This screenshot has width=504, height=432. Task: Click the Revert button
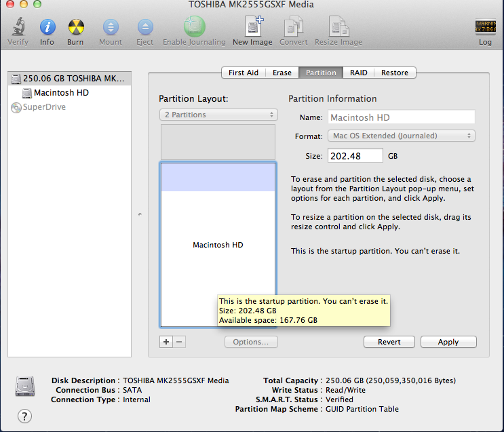(389, 342)
